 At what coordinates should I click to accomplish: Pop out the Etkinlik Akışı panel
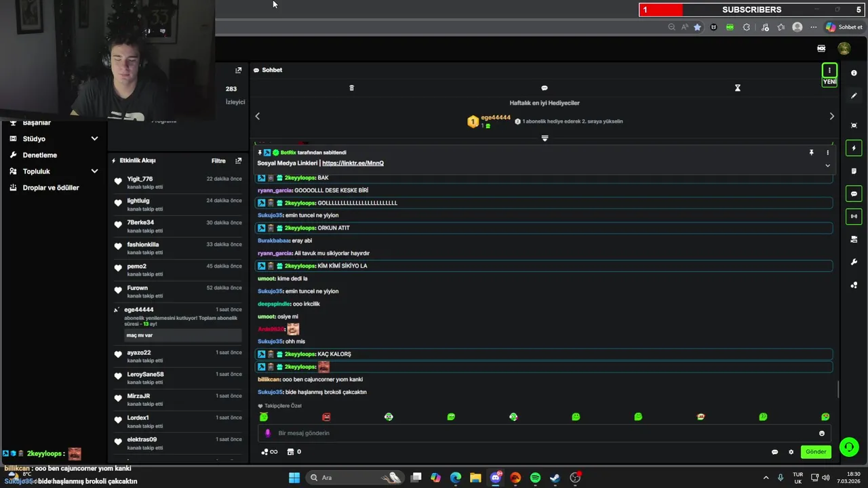click(x=238, y=161)
